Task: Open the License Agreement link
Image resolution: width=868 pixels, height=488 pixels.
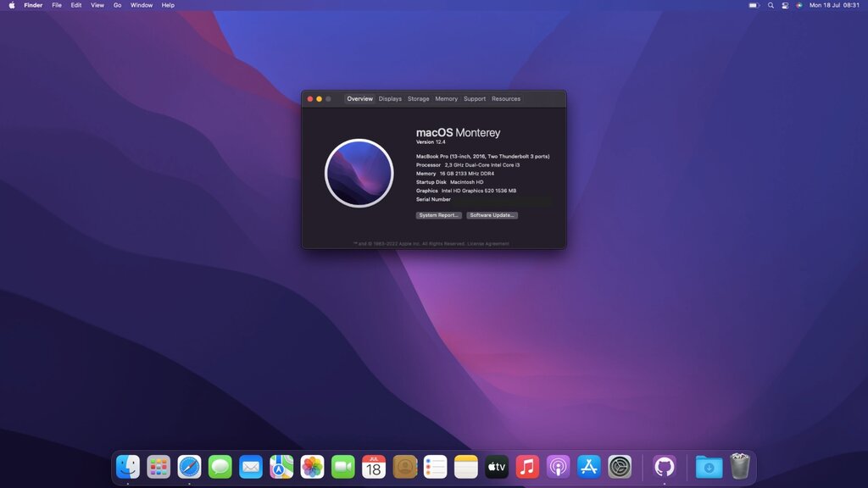Action: coord(491,244)
